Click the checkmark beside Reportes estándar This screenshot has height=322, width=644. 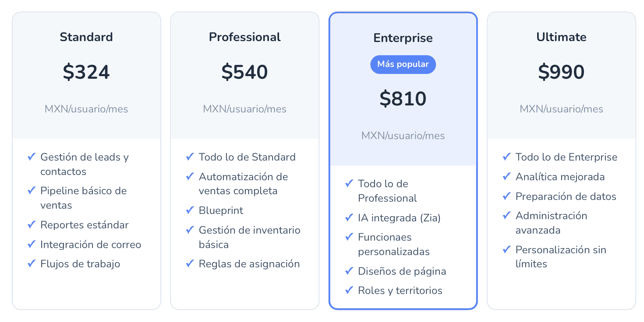32,224
